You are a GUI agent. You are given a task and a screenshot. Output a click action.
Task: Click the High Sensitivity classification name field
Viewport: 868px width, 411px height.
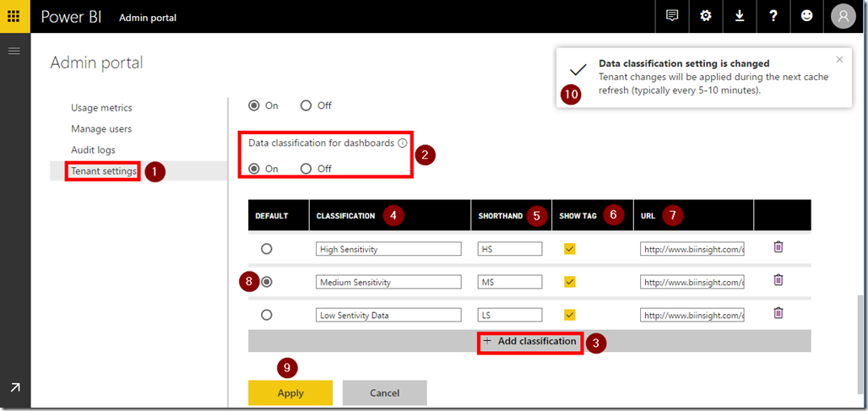point(388,249)
